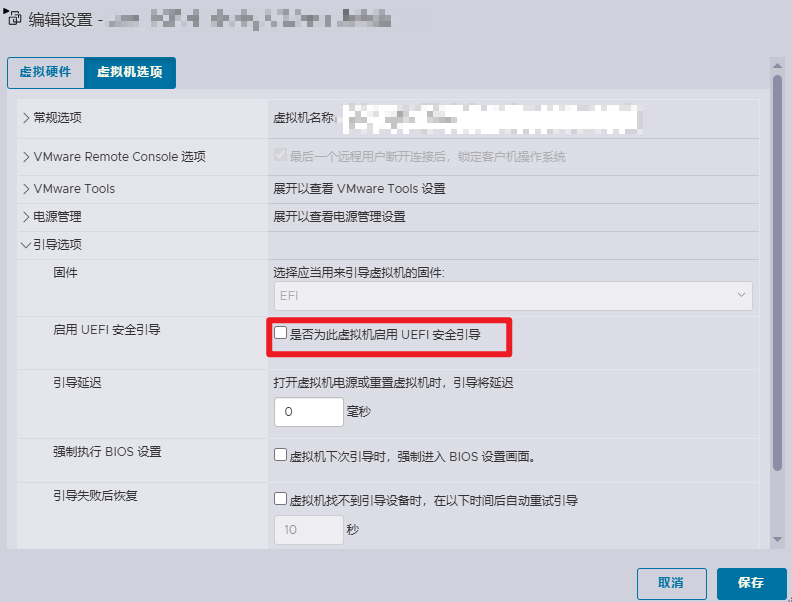This screenshot has height=602, width=792.
Task: Collapse the 引导选项 section
Action: coord(26,245)
